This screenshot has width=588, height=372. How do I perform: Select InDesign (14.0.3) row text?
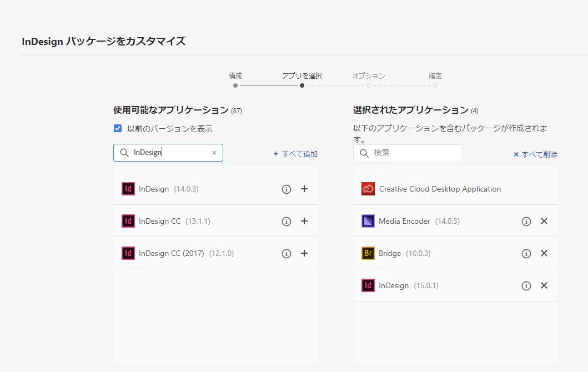point(169,189)
